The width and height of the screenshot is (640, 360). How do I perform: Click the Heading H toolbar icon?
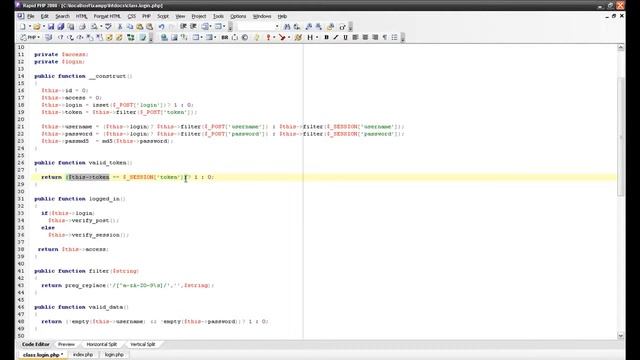tap(310, 38)
